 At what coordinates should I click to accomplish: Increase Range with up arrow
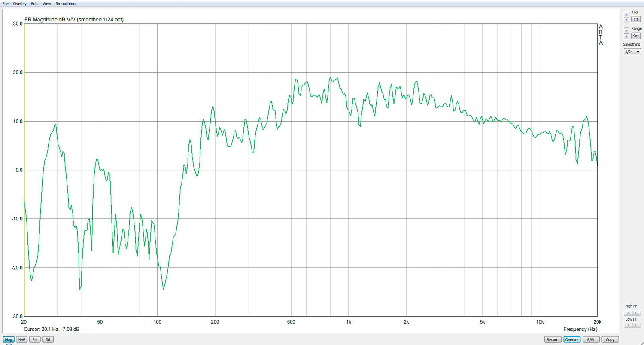(626, 31)
